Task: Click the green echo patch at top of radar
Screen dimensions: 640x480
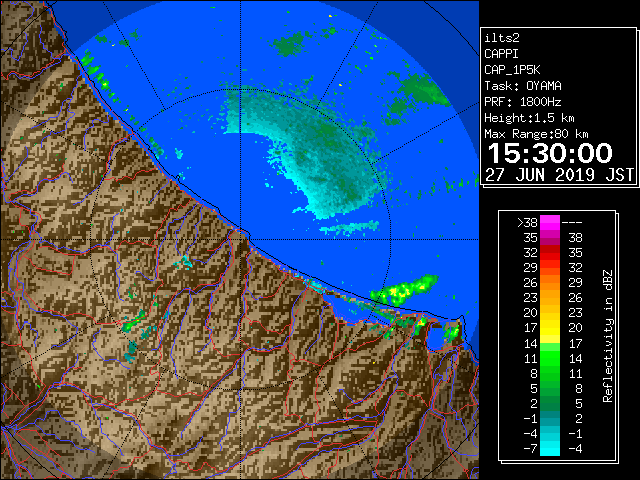Action: (290, 44)
